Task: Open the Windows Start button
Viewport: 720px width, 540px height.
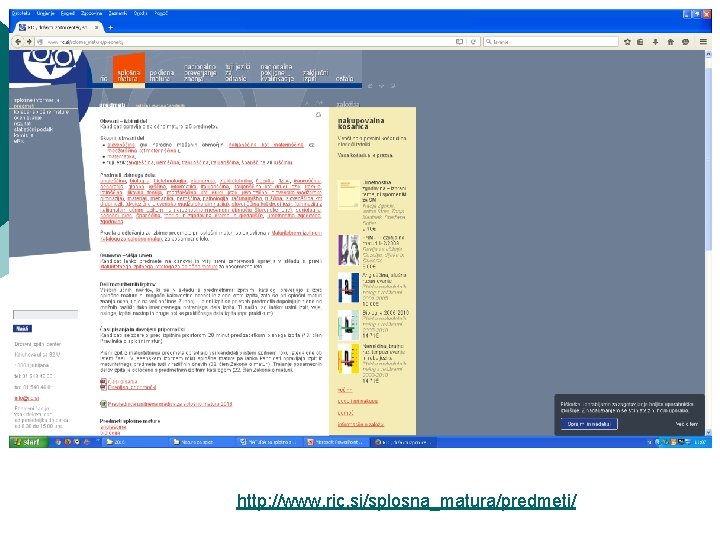Action: click(29, 442)
